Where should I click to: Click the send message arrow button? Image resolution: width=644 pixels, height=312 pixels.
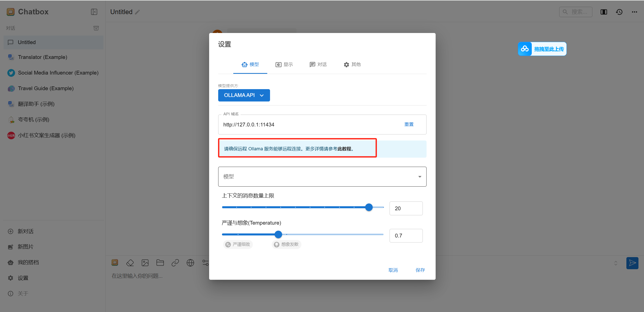pyautogui.click(x=632, y=263)
